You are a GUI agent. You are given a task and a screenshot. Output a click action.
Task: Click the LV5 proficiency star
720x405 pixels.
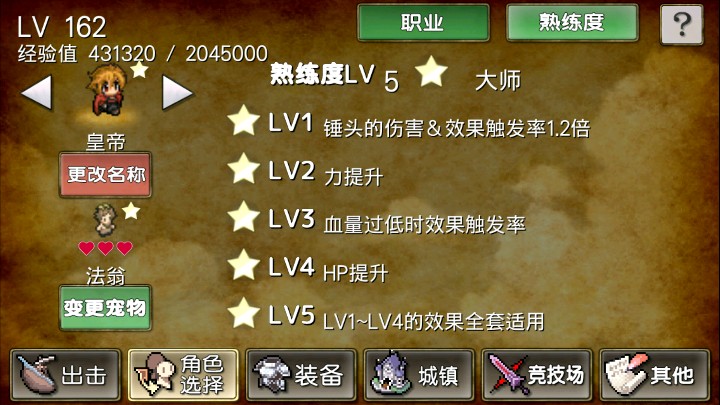click(x=243, y=313)
